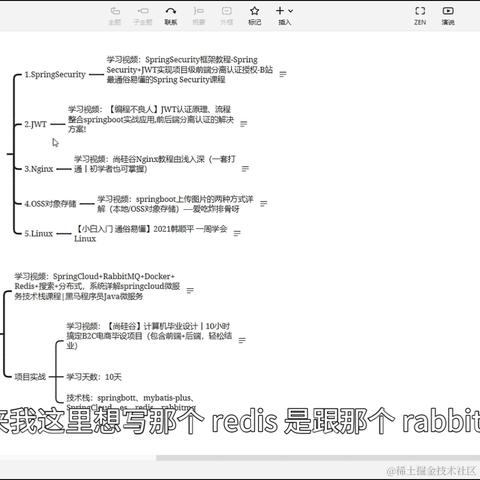Viewport: 480px width, 480px height.
Task: Open note icon beside Linux 韩顺平 topic
Action: click(x=237, y=233)
